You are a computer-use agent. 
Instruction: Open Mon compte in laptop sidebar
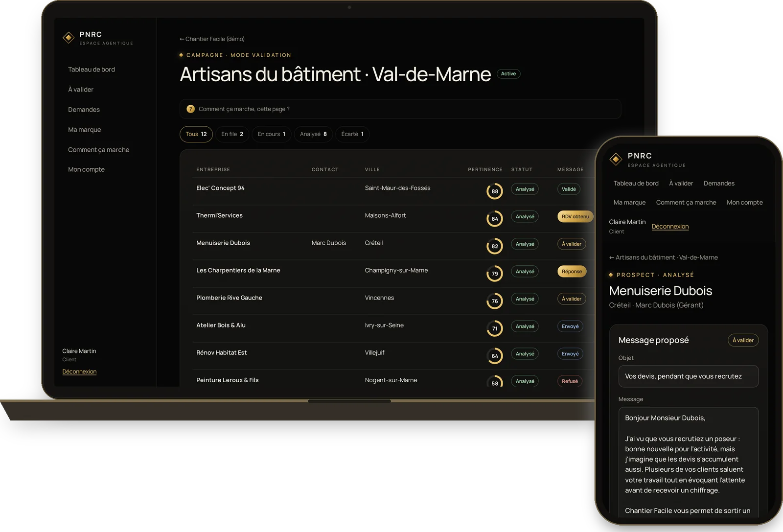[x=86, y=169]
